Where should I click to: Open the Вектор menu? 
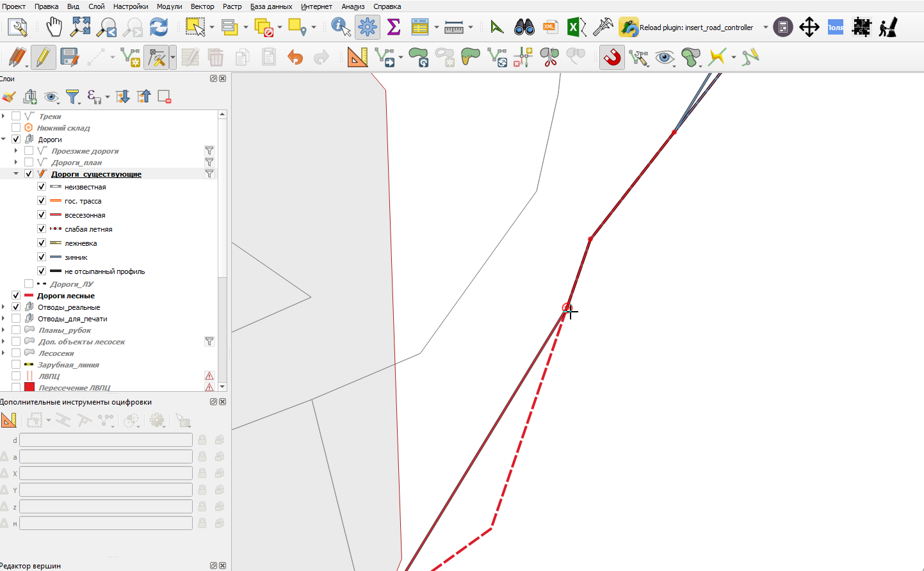pos(202,6)
